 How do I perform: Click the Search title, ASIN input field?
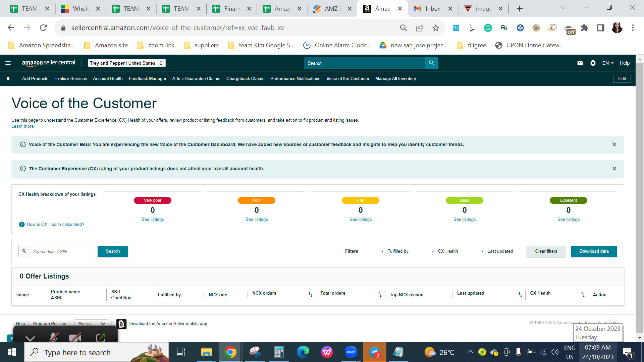[61, 251]
